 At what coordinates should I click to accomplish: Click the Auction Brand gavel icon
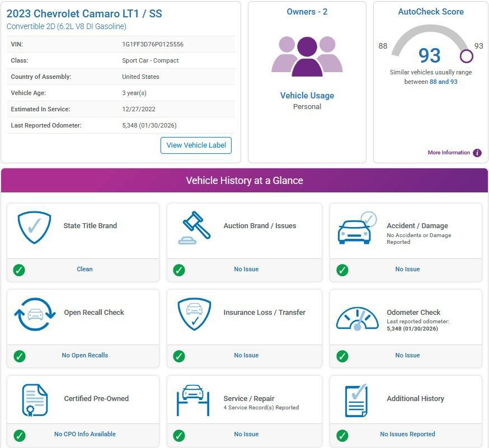coord(194,228)
